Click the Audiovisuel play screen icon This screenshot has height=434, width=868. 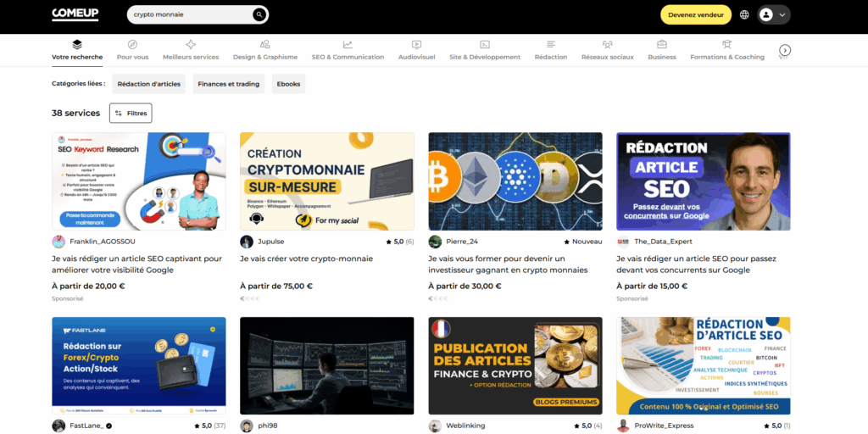point(417,44)
